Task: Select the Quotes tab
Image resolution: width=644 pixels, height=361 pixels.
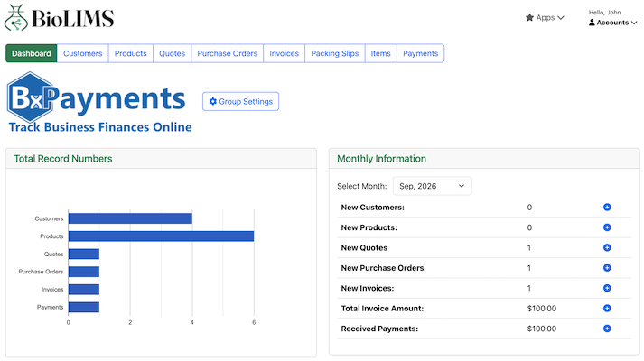Action: pyautogui.click(x=173, y=53)
